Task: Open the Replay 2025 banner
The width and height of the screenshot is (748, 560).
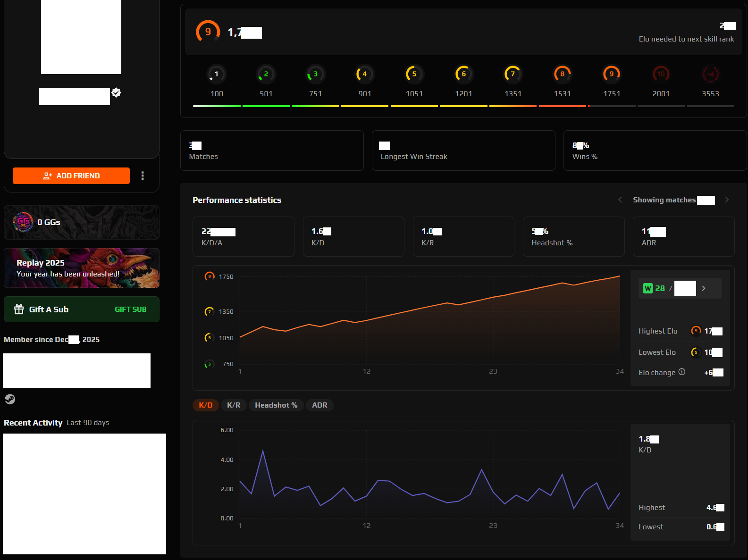Action: pyautogui.click(x=82, y=268)
